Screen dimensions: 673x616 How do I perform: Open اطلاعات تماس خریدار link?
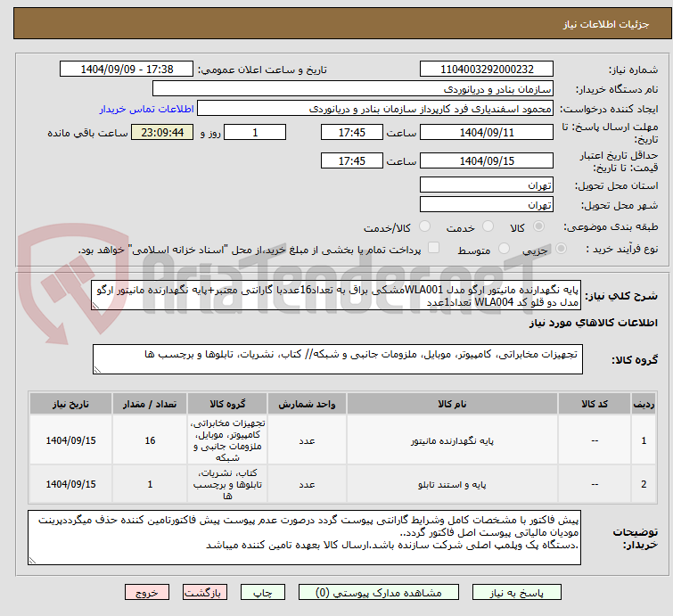point(147,109)
